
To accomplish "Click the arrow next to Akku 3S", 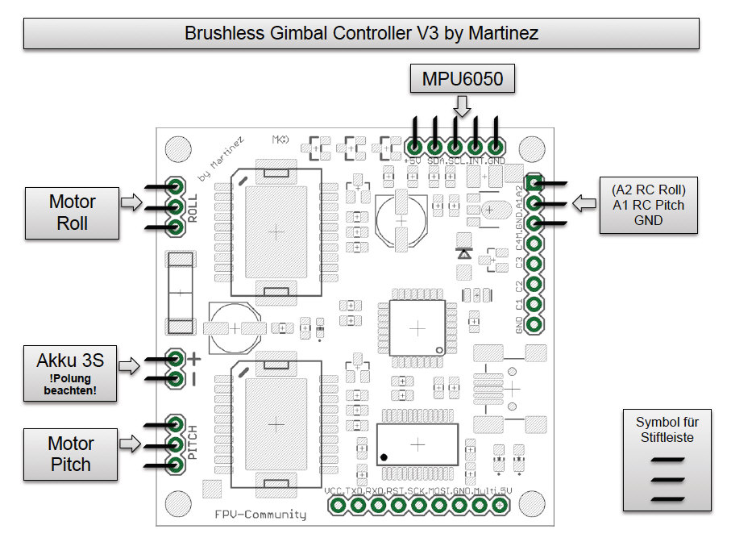I will coord(129,365).
